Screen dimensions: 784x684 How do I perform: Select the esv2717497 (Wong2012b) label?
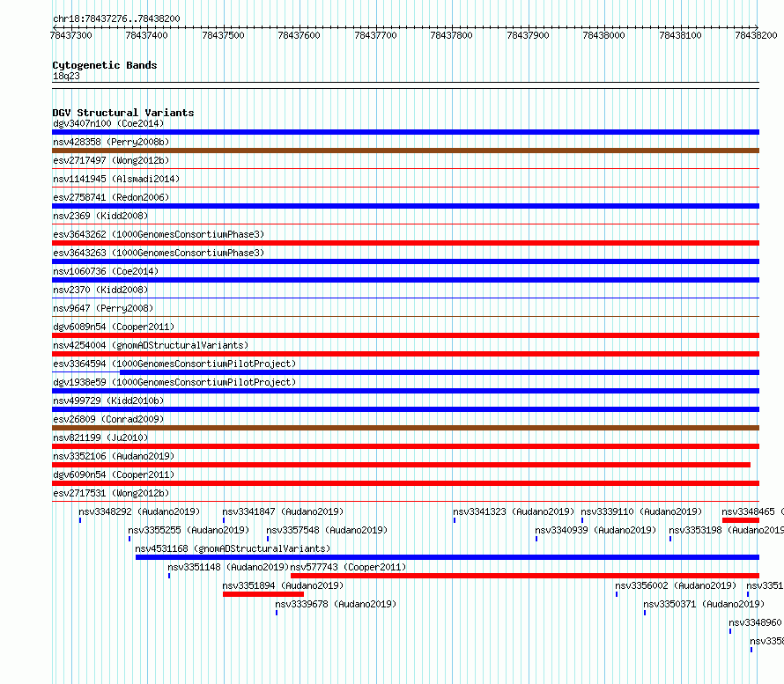click(111, 160)
